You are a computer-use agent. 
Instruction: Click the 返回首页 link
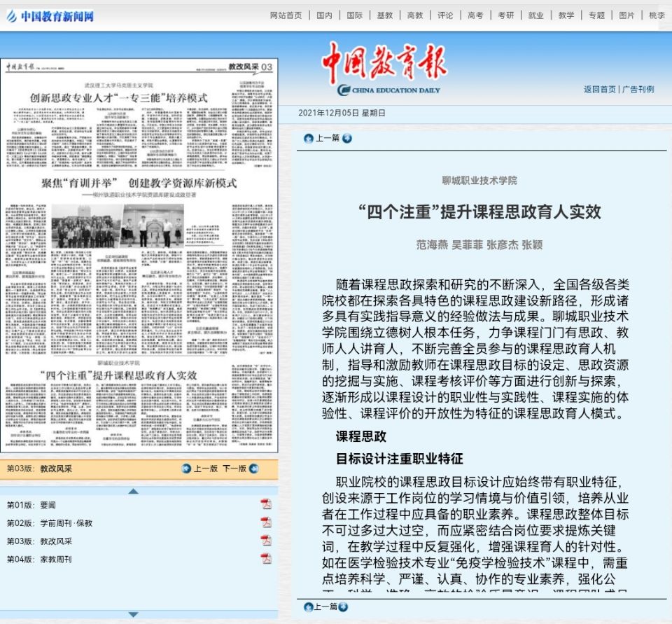(x=600, y=89)
